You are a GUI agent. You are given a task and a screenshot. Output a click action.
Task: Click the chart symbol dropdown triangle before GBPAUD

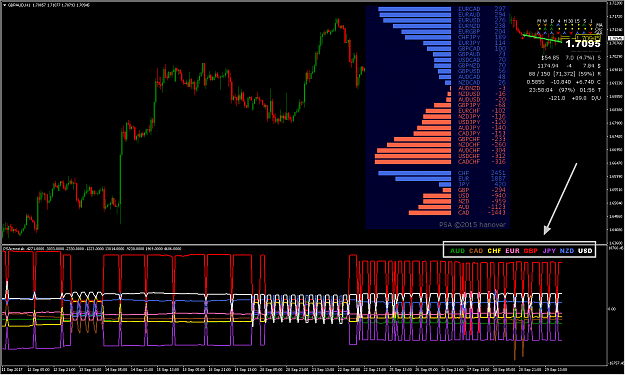pos(4,5)
